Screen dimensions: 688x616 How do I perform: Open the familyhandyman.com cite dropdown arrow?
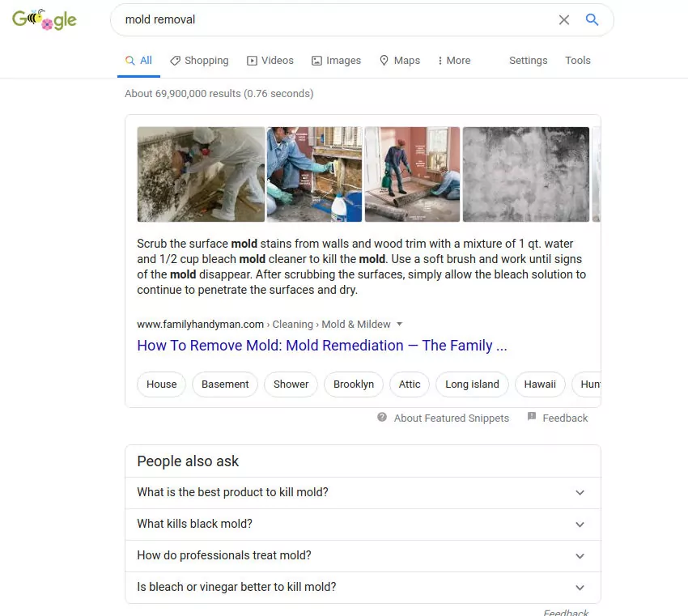tap(399, 325)
